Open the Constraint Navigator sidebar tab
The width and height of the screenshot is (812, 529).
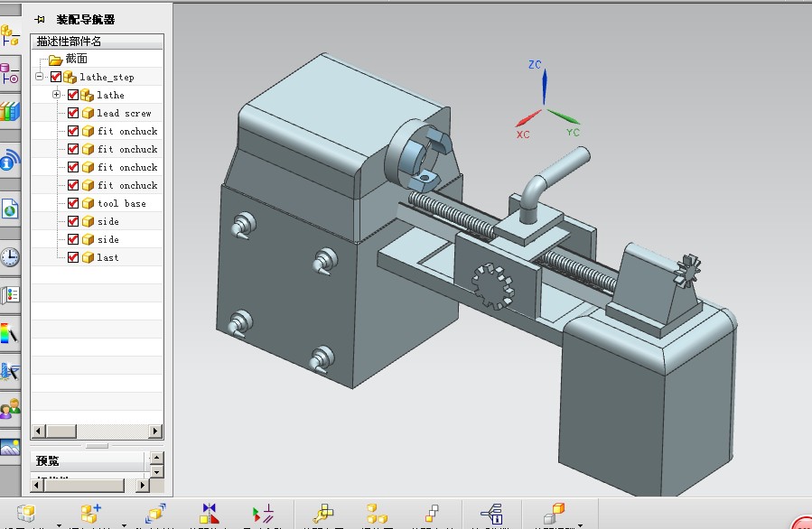pyautogui.click(x=10, y=73)
